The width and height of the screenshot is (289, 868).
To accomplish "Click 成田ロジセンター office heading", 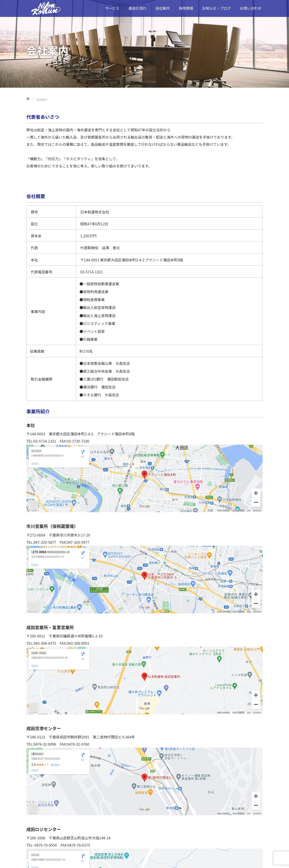I will tap(44, 829).
